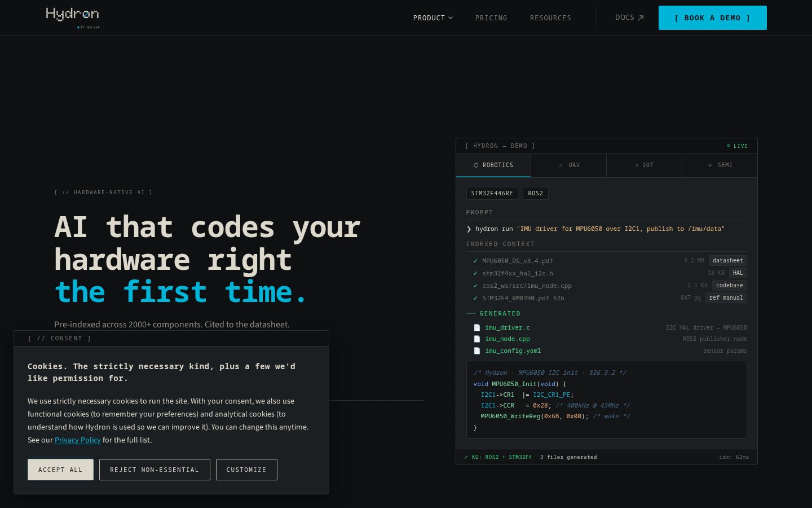Image resolution: width=812 pixels, height=508 pixels.
Task: Click the checkmark beside stm32f4xx_hal_i2c.h
Action: tap(475, 273)
